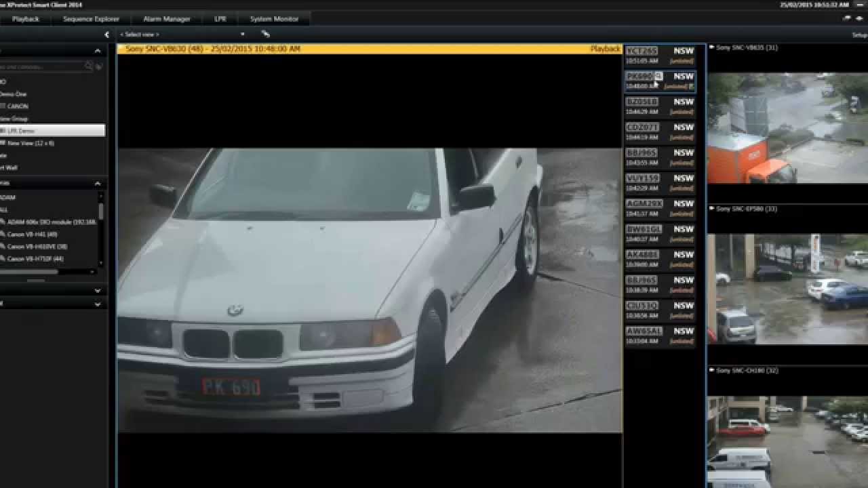This screenshot has height=488, width=868.
Task: Click camera icon beside Sony SNC-CH180 title
Action: 712,370
